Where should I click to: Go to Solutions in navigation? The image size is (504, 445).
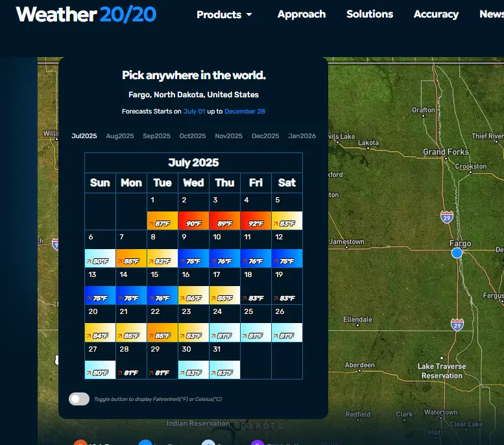click(x=370, y=14)
